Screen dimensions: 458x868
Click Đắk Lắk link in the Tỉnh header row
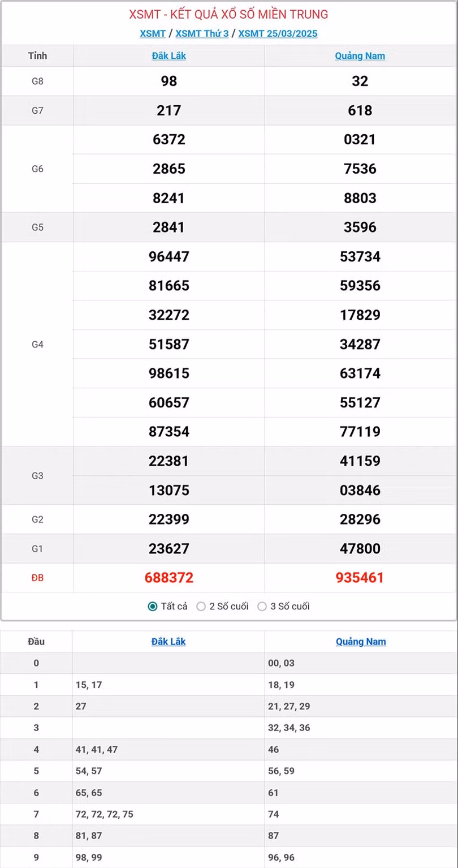click(169, 56)
